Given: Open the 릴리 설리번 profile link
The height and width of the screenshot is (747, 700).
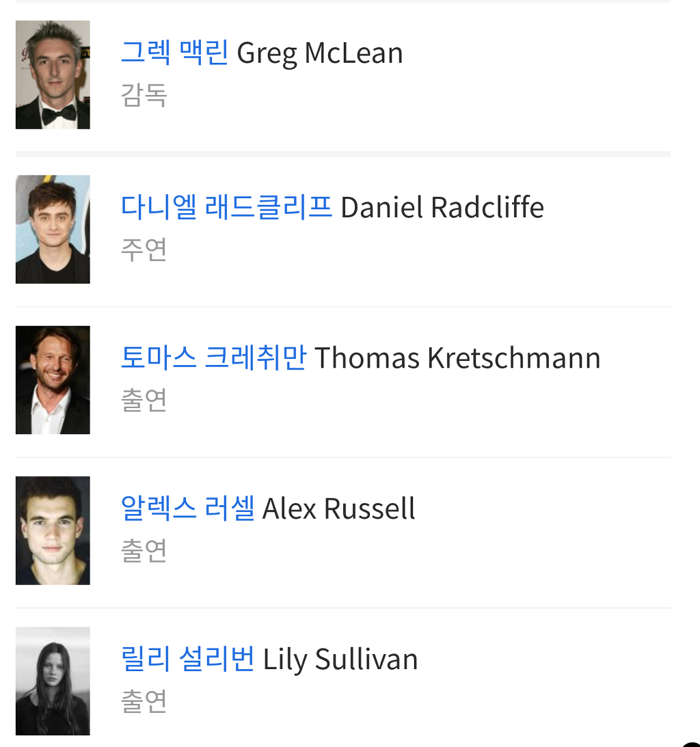Looking at the screenshot, I should tap(188, 659).
